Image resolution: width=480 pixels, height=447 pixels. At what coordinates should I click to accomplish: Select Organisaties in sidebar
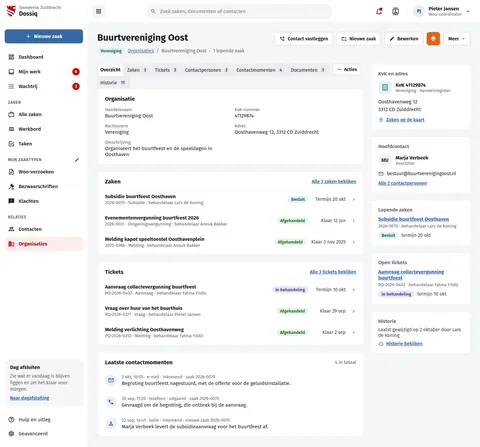(x=44, y=244)
